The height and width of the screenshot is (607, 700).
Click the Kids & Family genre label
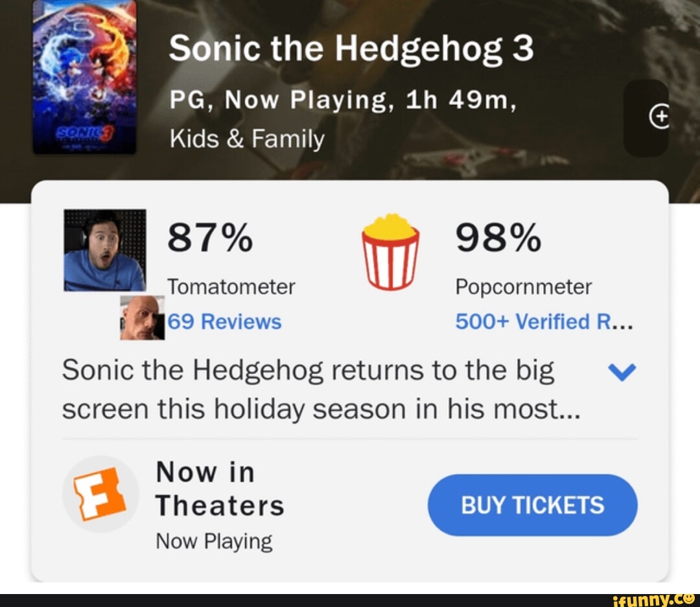[247, 138]
